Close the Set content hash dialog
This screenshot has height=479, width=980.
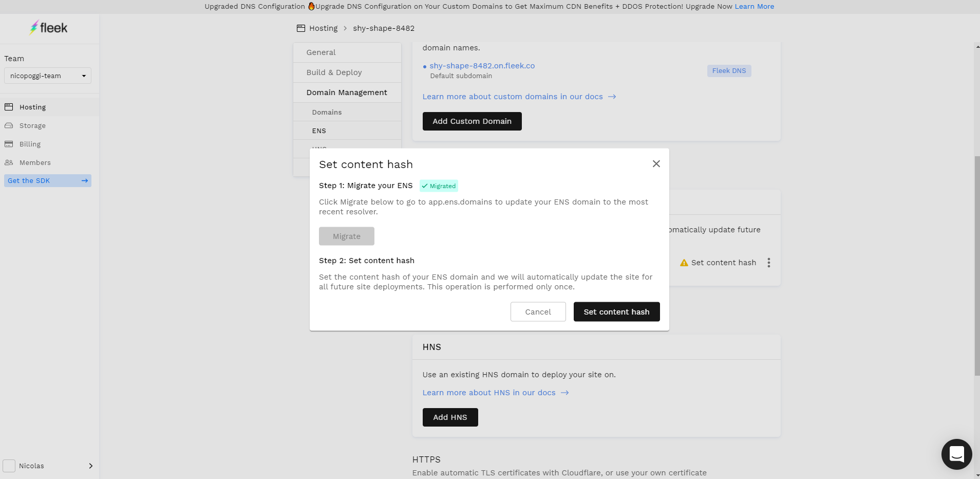(x=656, y=164)
